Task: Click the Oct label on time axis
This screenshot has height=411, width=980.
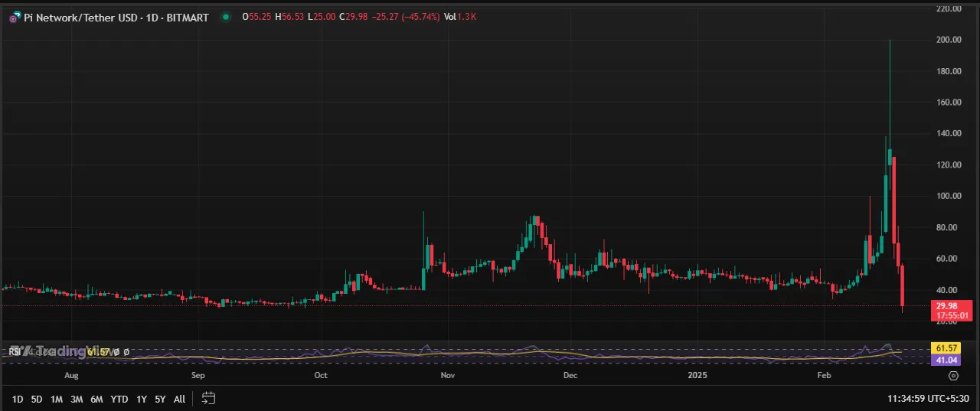Action: tap(321, 376)
